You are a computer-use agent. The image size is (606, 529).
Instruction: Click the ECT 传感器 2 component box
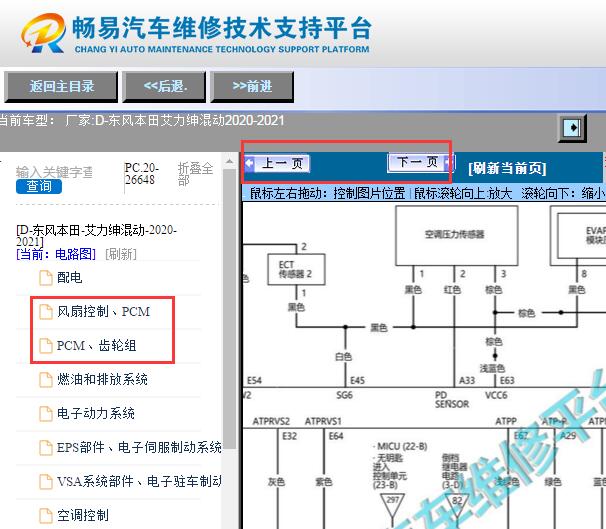(x=296, y=269)
